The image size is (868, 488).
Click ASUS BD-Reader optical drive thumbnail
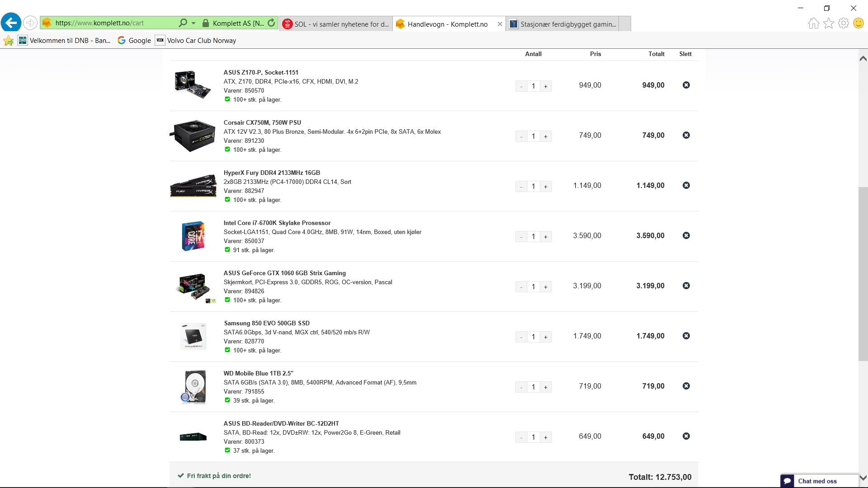pyautogui.click(x=193, y=436)
